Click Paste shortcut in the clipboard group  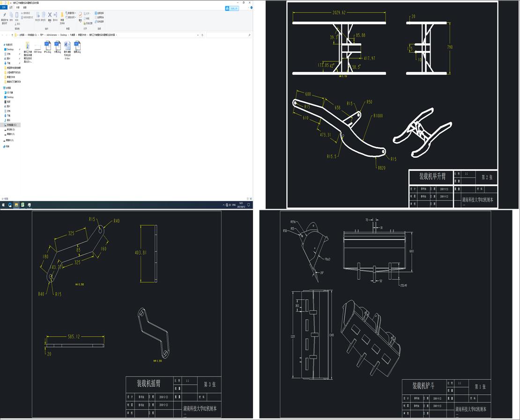click(27, 17)
